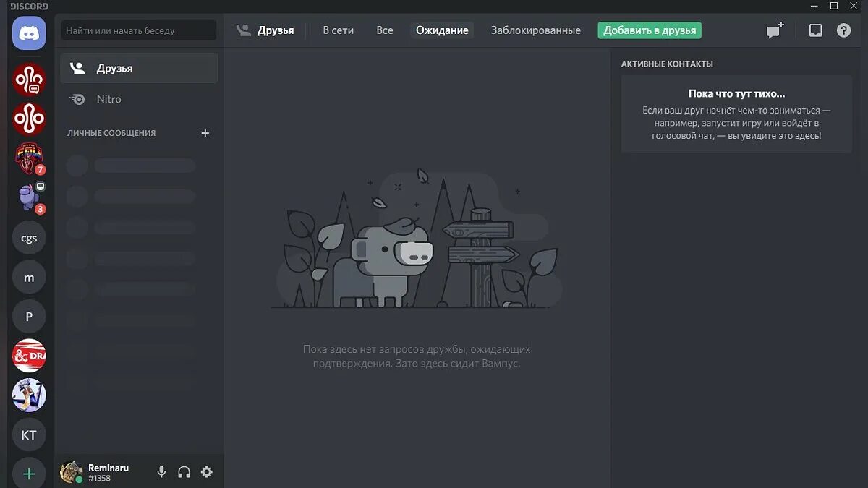Screen dimensions: 868x488
Task: Click Reminaru #1358 username text
Action: pos(109,473)
